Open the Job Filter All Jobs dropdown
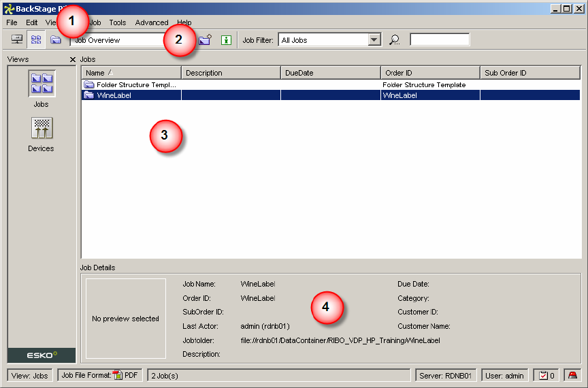588x388 pixels. [374, 39]
